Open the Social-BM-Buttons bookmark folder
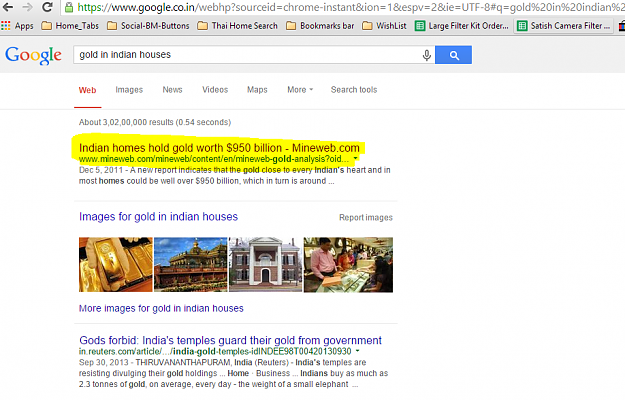 click(x=148, y=26)
